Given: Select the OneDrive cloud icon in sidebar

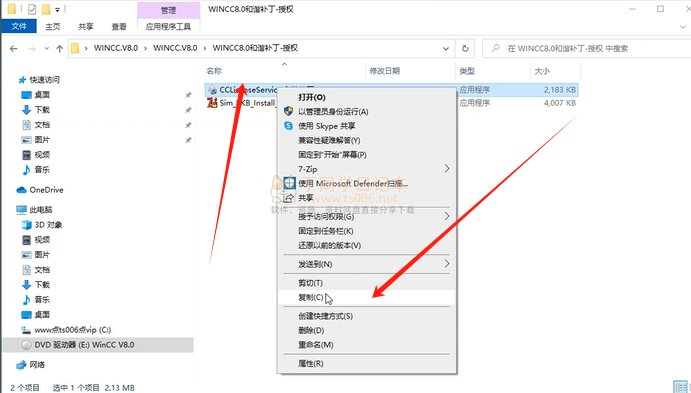Looking at the screenshot, I should [x=22, y=190].
